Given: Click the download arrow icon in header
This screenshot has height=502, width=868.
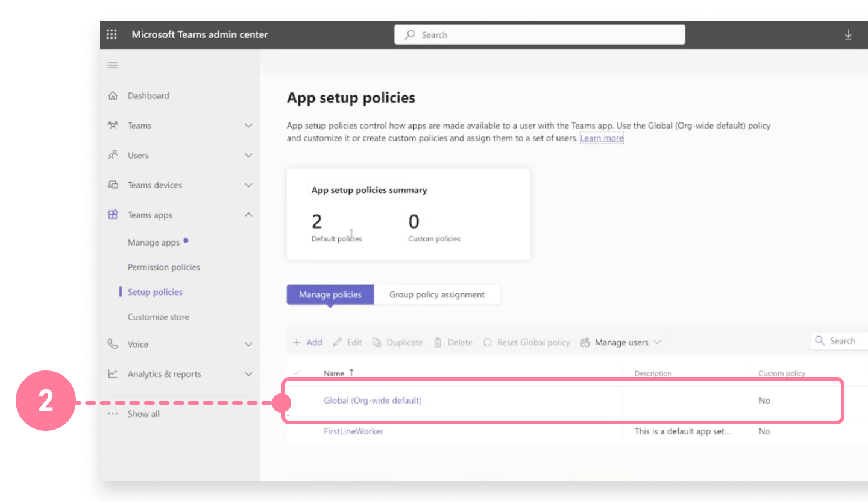Looking at the screenshot, I should point(848,34).
